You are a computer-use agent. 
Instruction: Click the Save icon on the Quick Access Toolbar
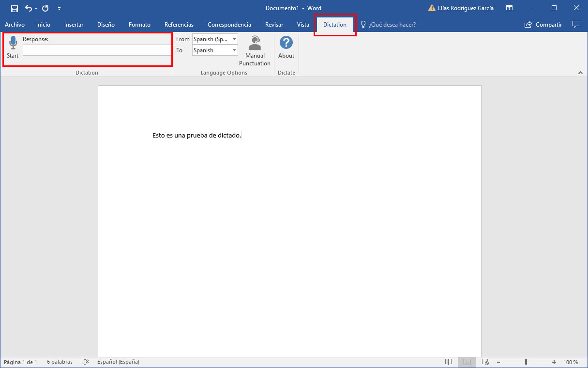tap(14, 8)
